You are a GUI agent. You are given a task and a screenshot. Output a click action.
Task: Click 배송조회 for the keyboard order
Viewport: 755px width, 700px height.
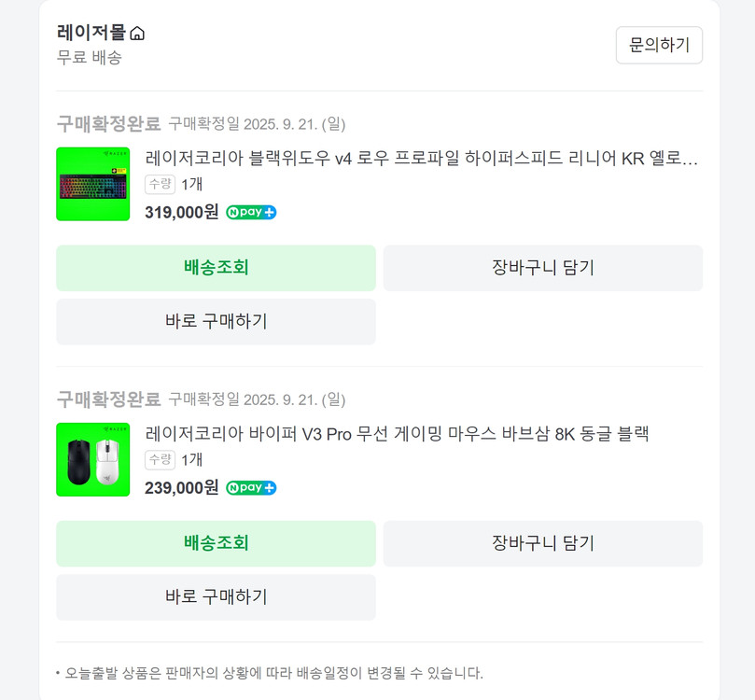pyautogui.click(x=216, y=268)
